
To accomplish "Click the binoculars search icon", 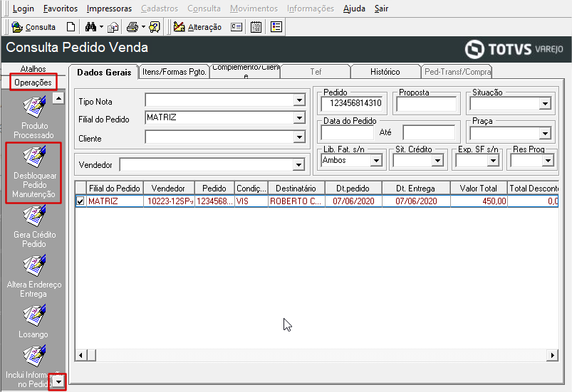I will 90,27.
